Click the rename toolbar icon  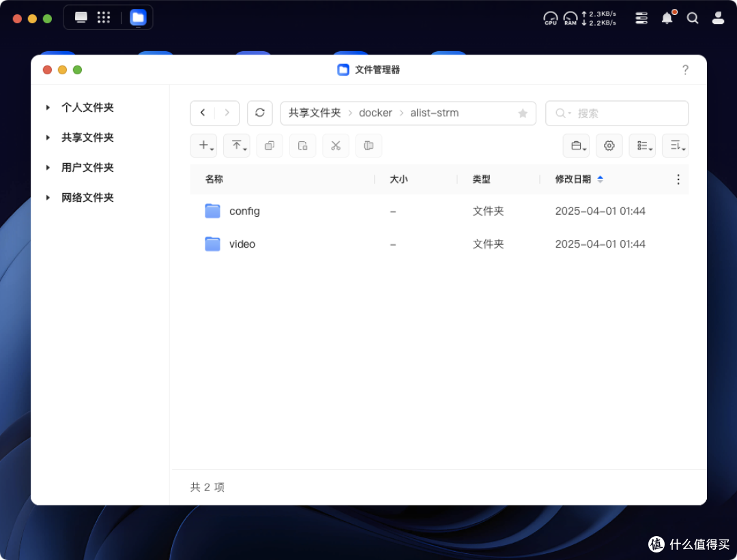coord(369,146)
